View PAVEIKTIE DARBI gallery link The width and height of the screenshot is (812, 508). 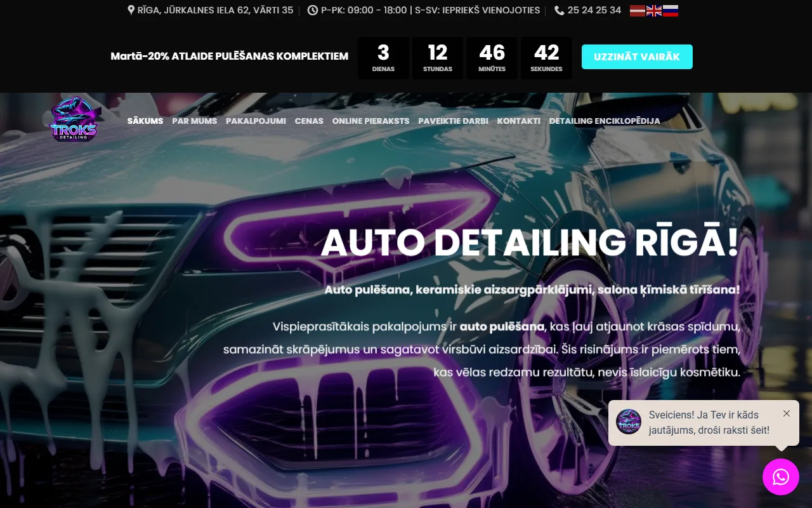pyautogui.click(x=453, y=121)
